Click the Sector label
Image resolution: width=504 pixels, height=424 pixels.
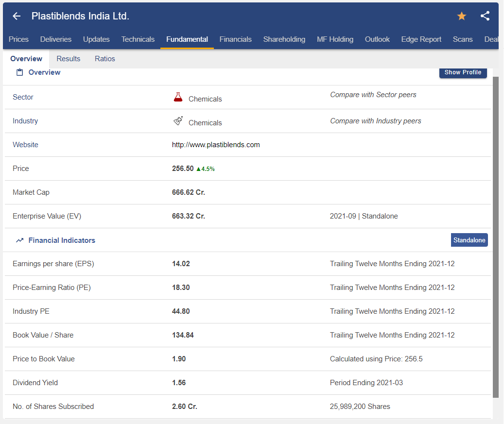pos(23,97)
